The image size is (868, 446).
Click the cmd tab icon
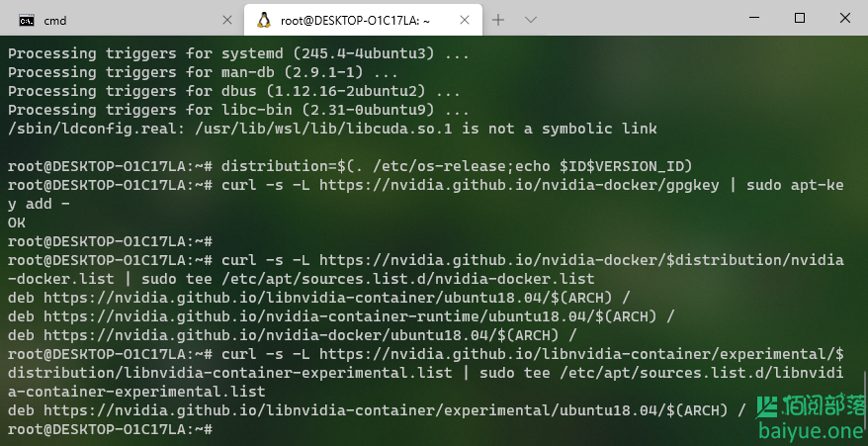click(x=26, y=21)
